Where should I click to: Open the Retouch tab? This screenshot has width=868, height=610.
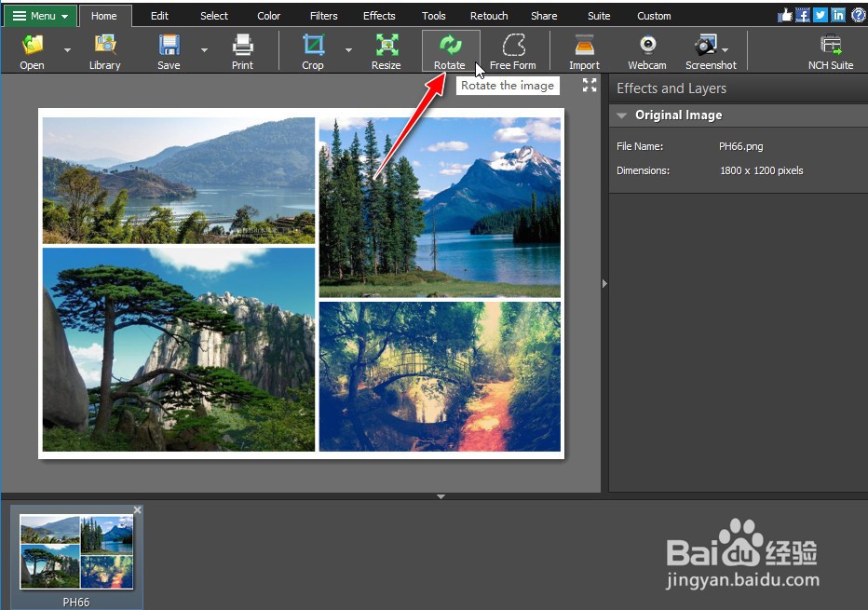tap(489, 16)
